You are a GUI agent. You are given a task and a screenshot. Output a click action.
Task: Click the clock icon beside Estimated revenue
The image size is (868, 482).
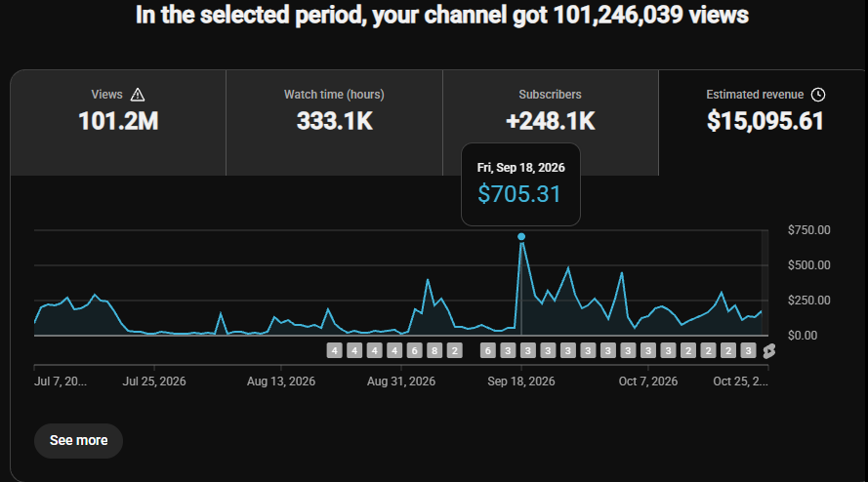click(818, 95)
